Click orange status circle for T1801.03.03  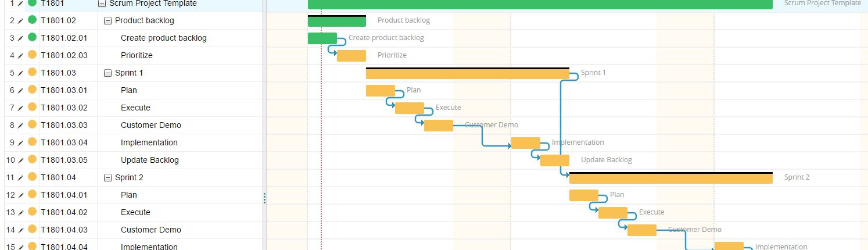[x=32, y=125]
